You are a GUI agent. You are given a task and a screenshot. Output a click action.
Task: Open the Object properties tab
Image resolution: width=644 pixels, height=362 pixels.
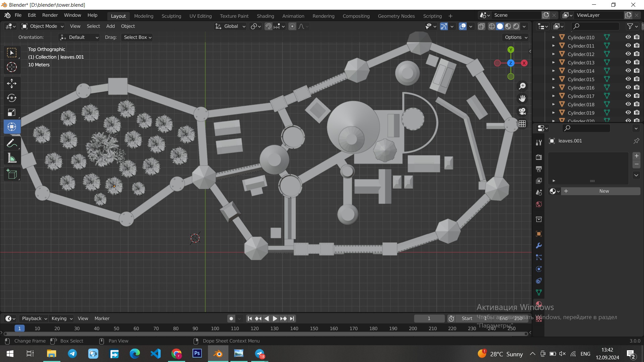(539, 234)
